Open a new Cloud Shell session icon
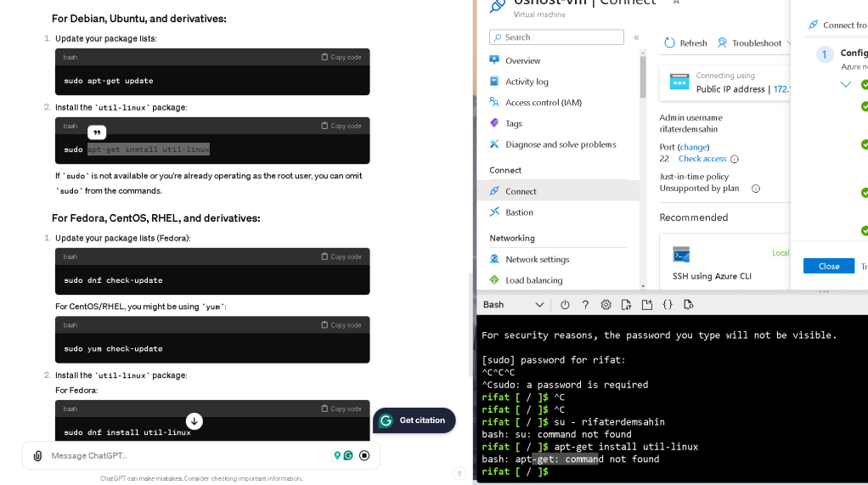Viewport: 868px width, 485px height. tap(646, 305)
